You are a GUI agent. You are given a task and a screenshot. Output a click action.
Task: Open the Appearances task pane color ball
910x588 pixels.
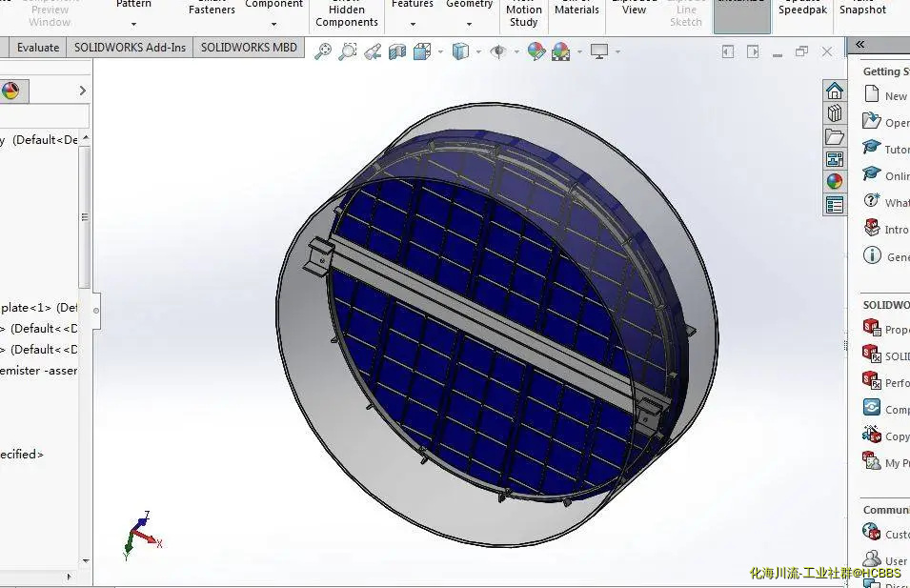[835, 182]
